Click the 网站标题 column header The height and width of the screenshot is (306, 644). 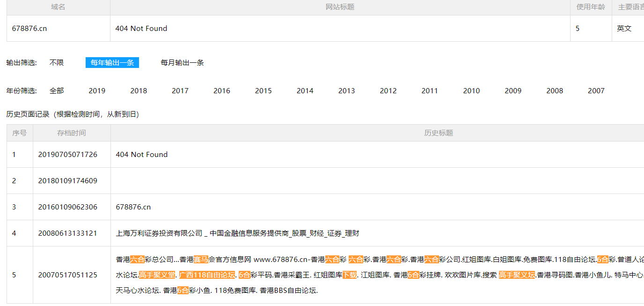(x=340, y=7)
